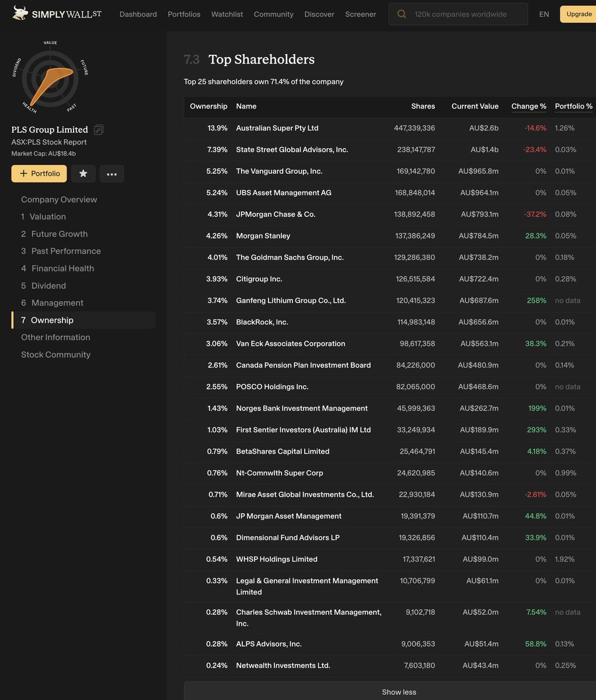
Task: Go to the 4 Financial Health section
Action: pos(57,268)
